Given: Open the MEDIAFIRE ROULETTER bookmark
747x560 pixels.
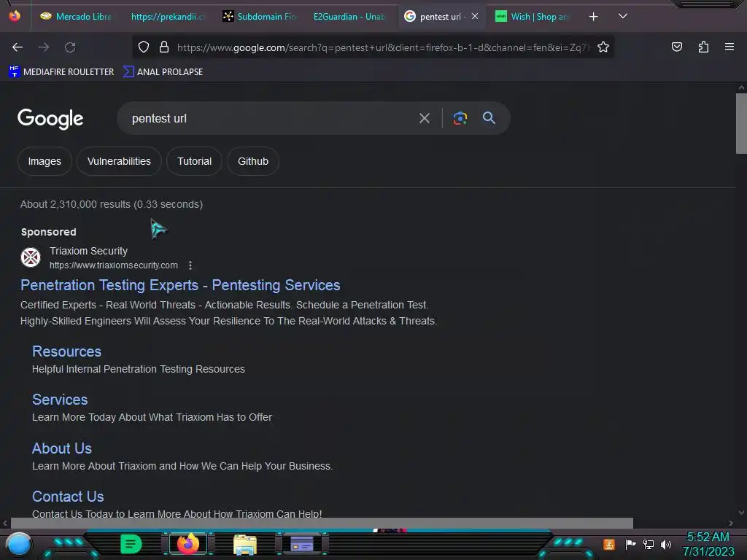Looking at the screenshot, I should (x=61, y=72).
